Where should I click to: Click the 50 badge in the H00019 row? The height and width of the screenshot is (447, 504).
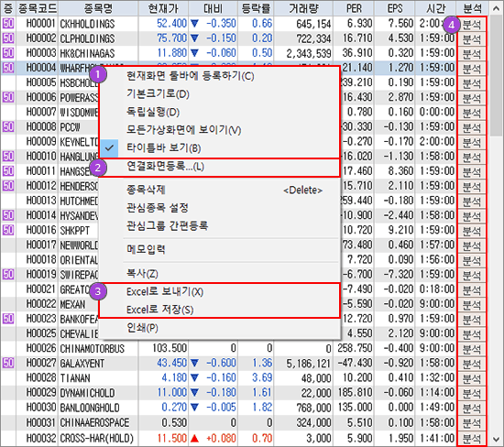click(x=8, y=275)
